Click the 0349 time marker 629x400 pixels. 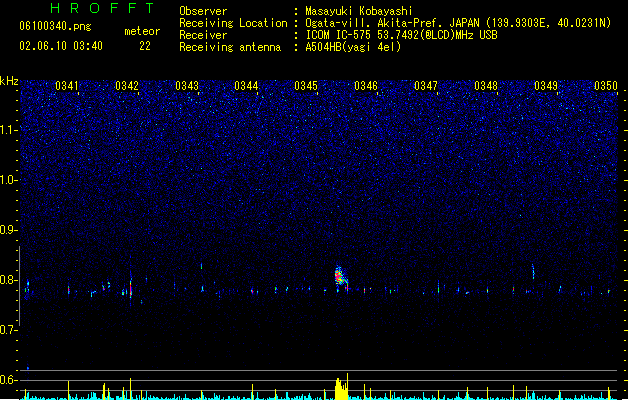pos(546,86)
